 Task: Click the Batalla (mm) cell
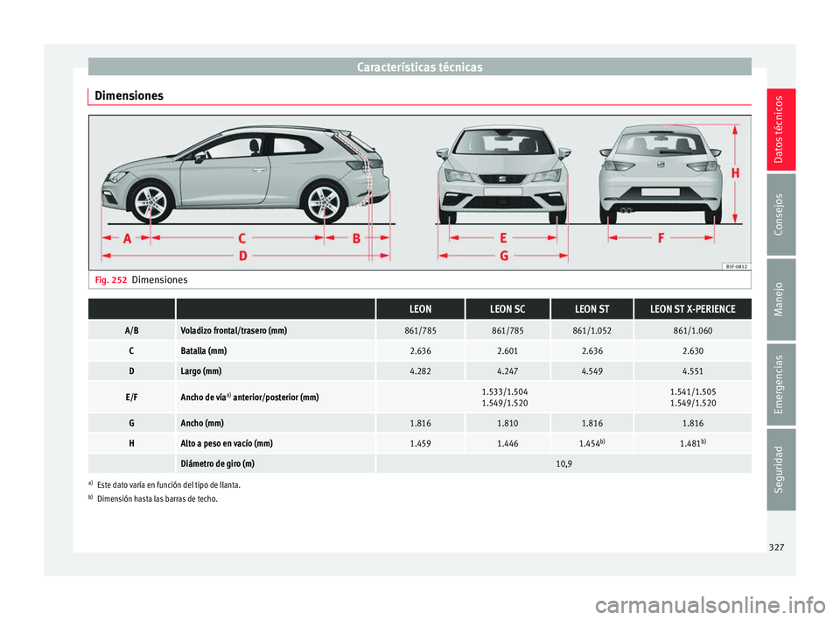click(276, 351)
